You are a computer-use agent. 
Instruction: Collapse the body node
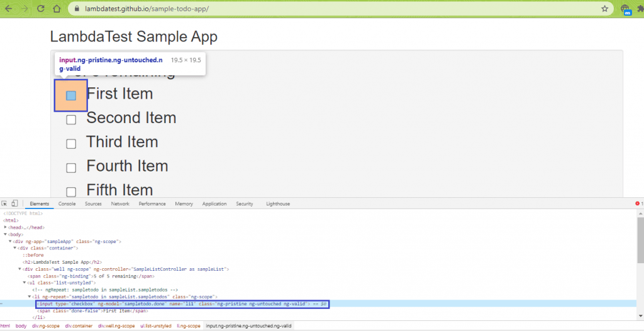coord(5,234)
